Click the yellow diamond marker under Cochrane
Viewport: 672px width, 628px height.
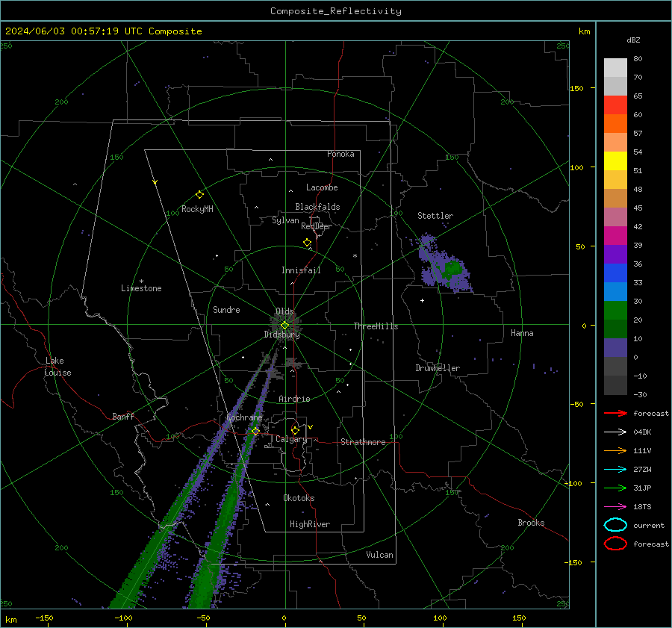tap(255, 431)
